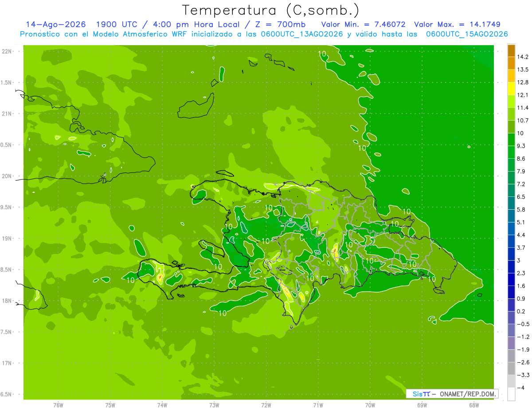
Task: Click the '21N' latitude label
Action: (x=7, y=114)
